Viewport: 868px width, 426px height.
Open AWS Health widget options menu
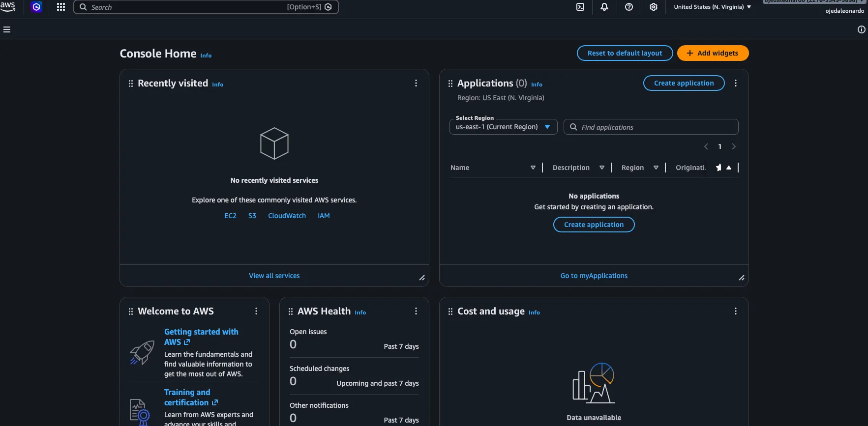click(416, 311)
